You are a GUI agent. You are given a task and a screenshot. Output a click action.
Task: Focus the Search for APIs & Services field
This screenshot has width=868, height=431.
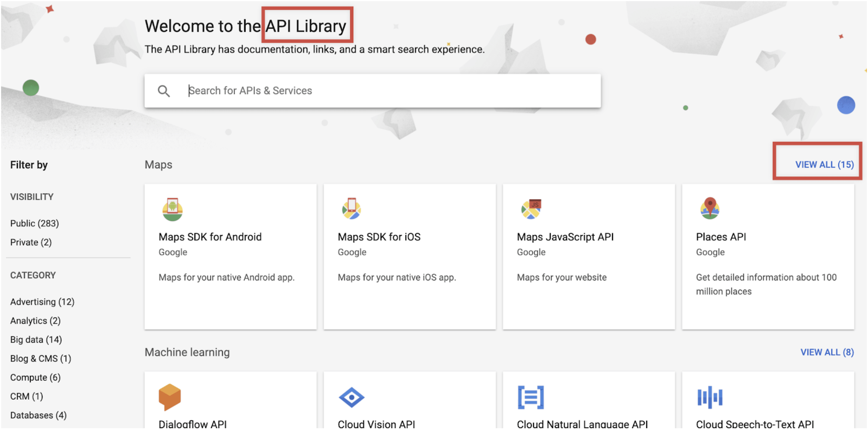point(372,91)
